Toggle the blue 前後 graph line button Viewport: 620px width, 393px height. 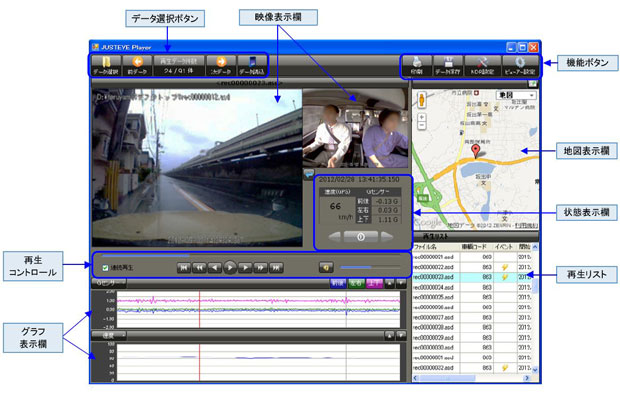point(338,283)
